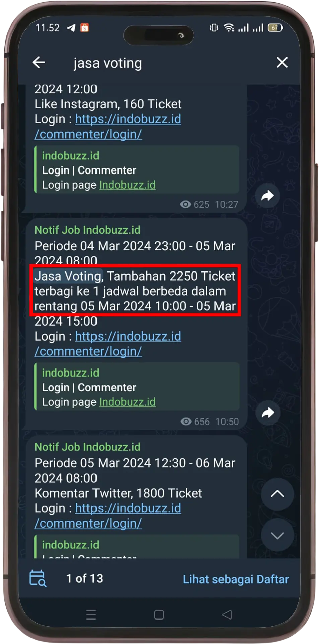The image size is (319, 644).
Task: Go to previous search result with up chevron
Action: (x=277, y=494)
